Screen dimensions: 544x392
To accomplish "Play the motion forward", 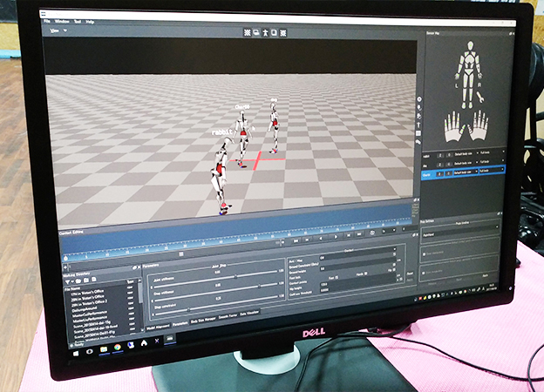I will click(x=336, y=237).
